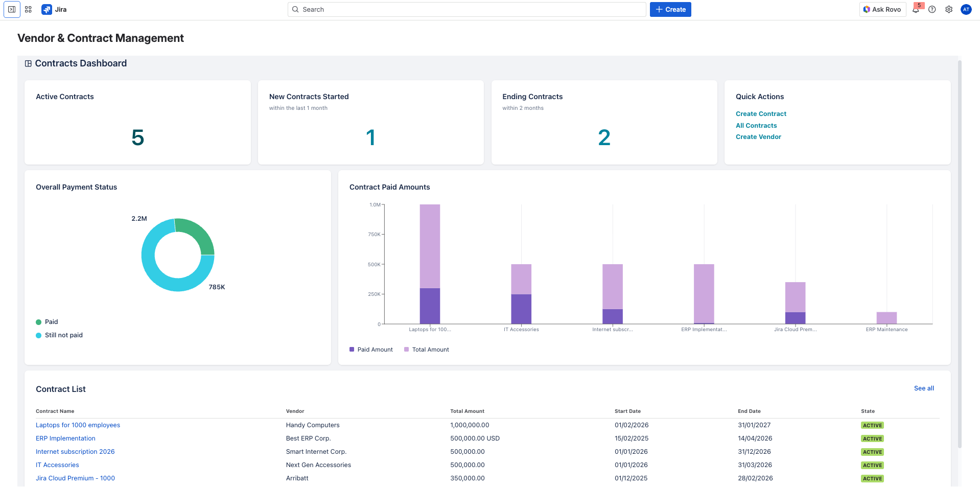Open the IT Accessories contract
980x487 pixels.
[x=57, y=465]
